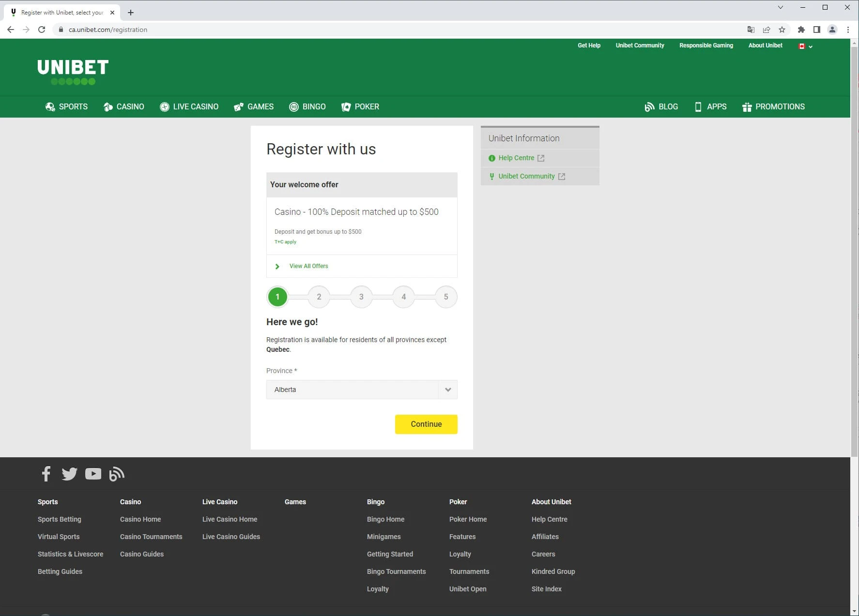Go to GAMES in navigation bar
The width and height of the screenshot is (859, 616).
pyautogui.click(x=253, y=106)
